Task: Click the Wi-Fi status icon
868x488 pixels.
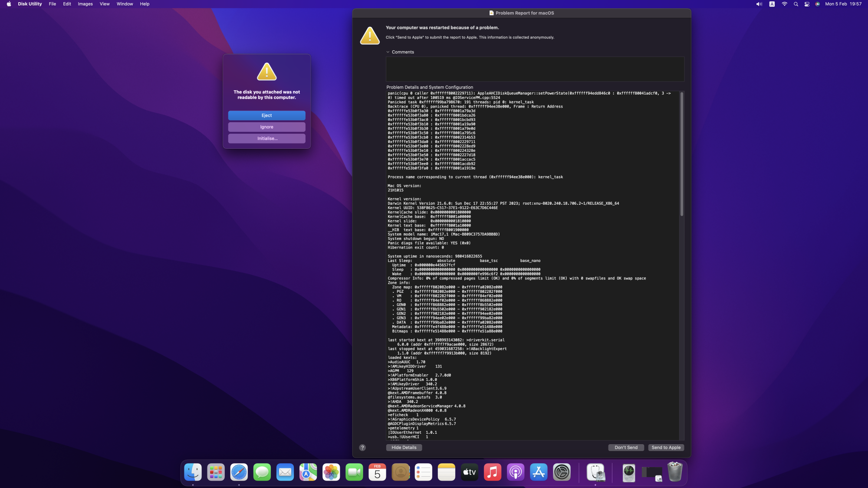Action: [x=784, y=4]
